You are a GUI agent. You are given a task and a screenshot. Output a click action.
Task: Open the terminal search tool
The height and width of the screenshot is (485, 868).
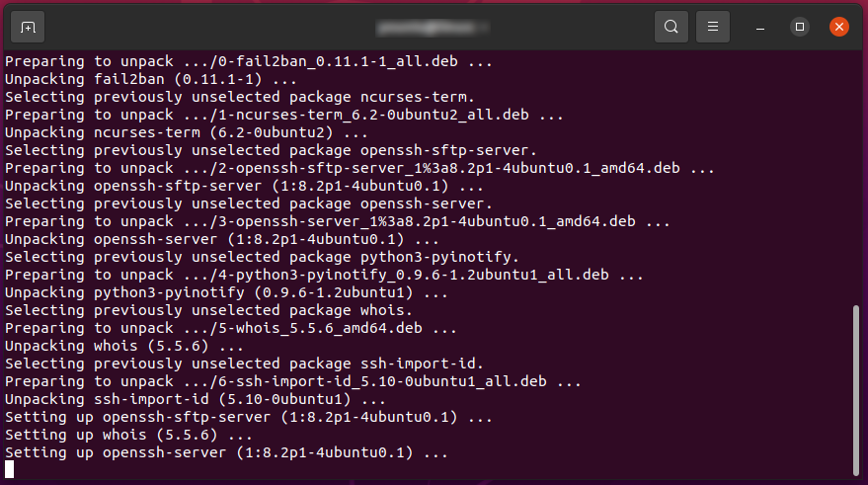(x=671, y=27)
